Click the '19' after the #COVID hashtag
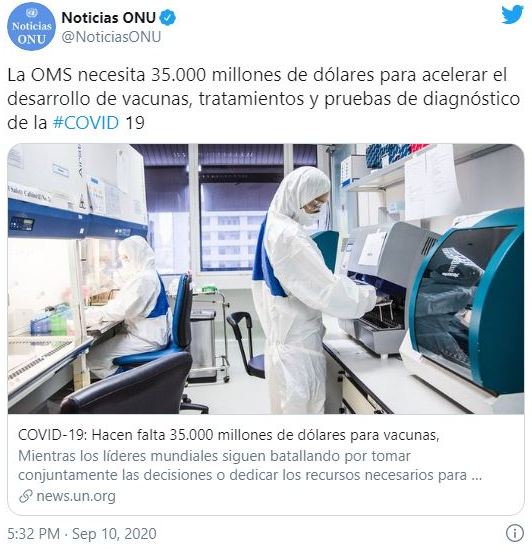Viewport: 532px width, 550px height. tap(135, 123)
